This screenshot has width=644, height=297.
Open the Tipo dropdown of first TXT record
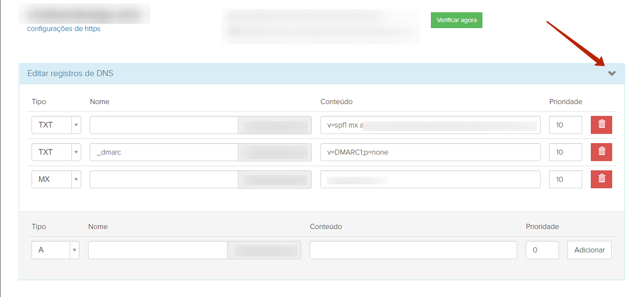[56, 125]
